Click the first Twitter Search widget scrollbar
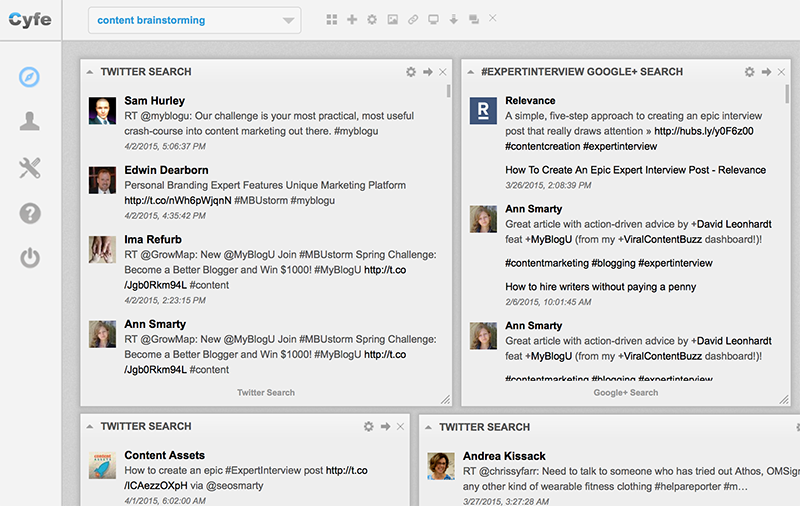Viewport: 800px width, 506px height. tap(448, 91)
